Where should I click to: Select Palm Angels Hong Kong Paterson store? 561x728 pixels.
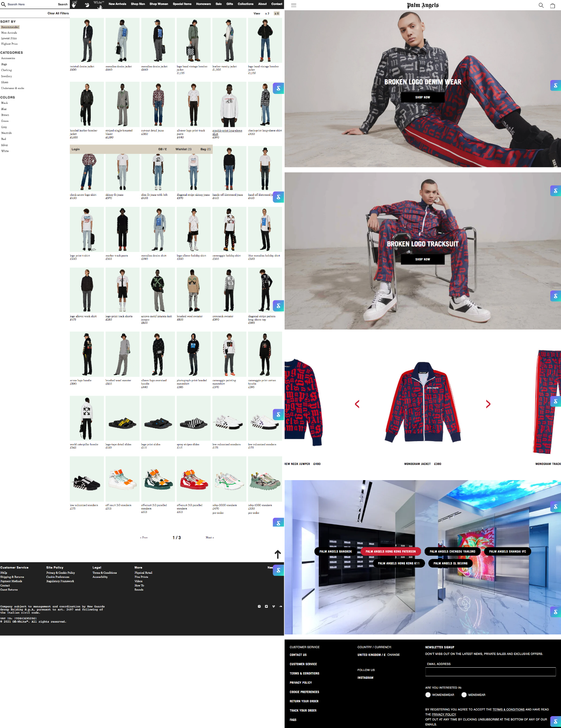point(391,552)
